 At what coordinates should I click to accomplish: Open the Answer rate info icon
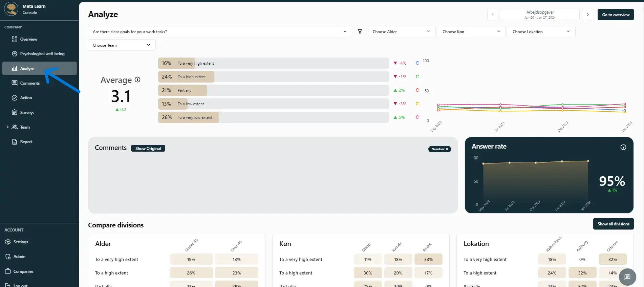click(623, 147)
